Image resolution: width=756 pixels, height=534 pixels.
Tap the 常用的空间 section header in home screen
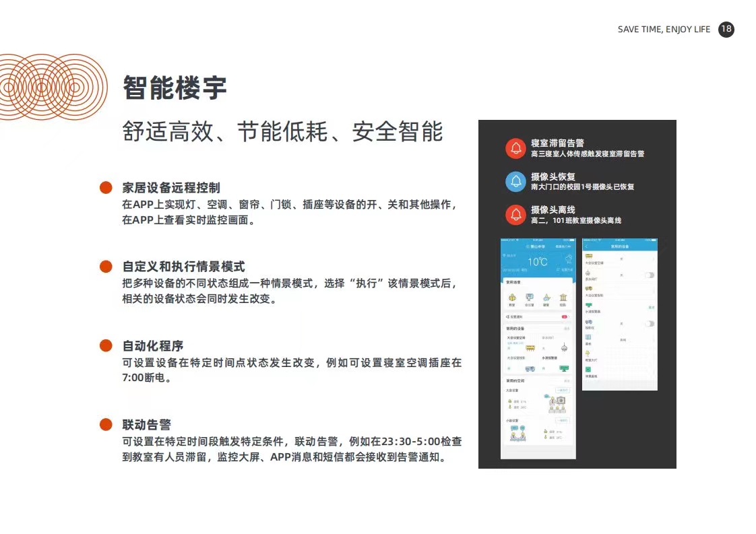click(x=515, y=380)
